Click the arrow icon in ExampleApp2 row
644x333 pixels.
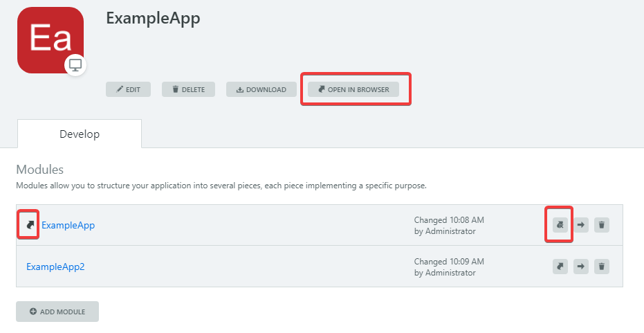(581, 267)
